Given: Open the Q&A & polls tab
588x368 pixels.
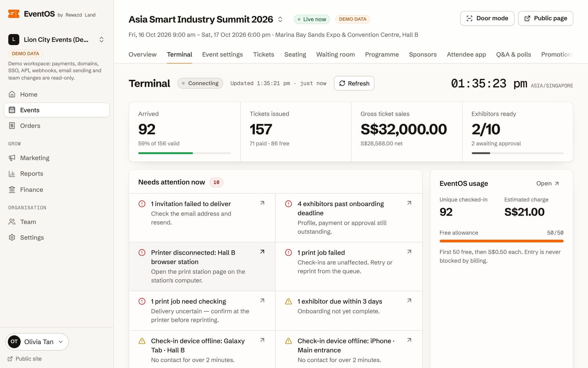Looking at the screenshot, I should pos(513,54).
